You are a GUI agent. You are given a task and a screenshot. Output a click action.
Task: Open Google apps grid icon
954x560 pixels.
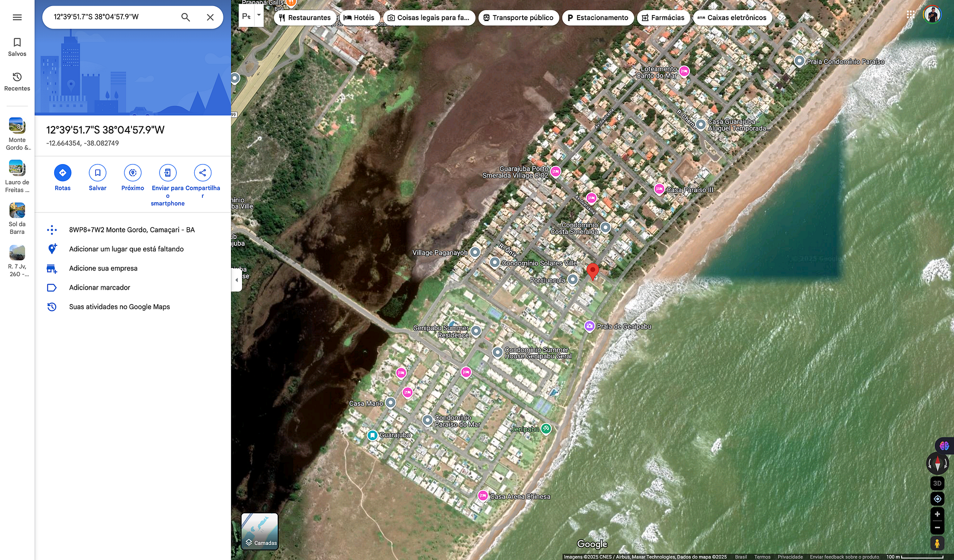pyautogui.click(x=910, y=15)
